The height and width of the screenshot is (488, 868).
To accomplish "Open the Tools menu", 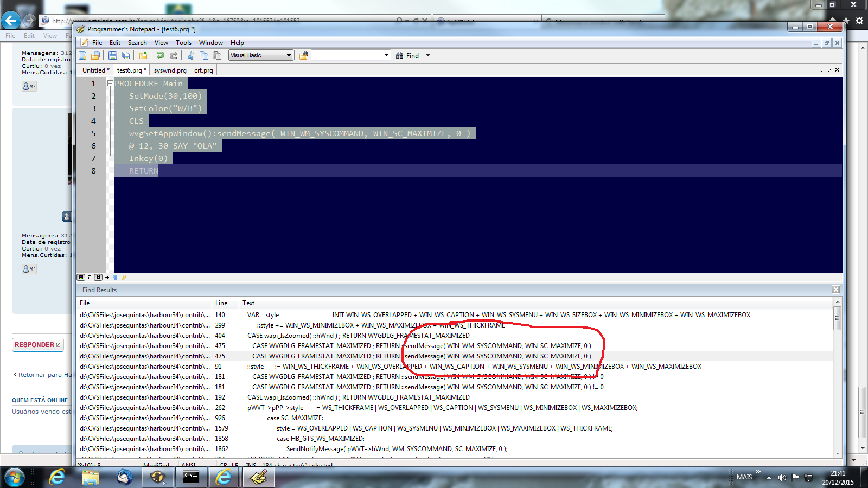I will point(183,43).
